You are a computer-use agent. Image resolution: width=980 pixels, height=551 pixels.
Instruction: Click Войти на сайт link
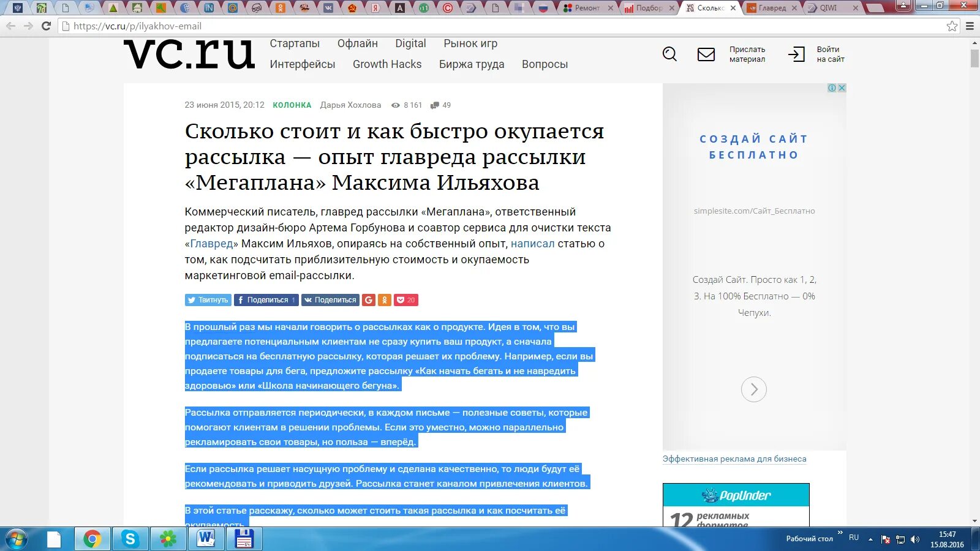coord(831,54)
